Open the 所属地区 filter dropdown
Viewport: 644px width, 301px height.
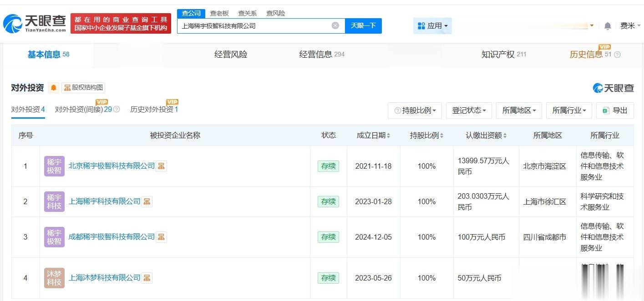point(519,110)
